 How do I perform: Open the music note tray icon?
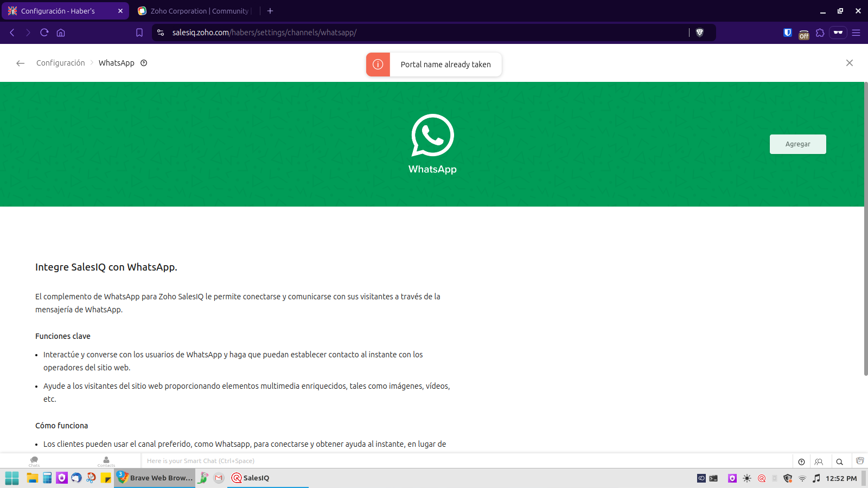tap(816, 478)
